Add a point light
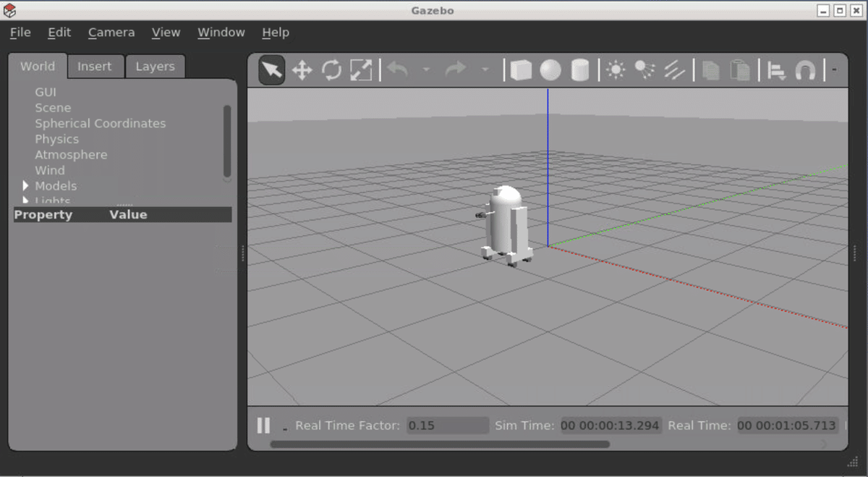Image resolution: width=868 pixels, height=477 pixels. pos(616,70)
